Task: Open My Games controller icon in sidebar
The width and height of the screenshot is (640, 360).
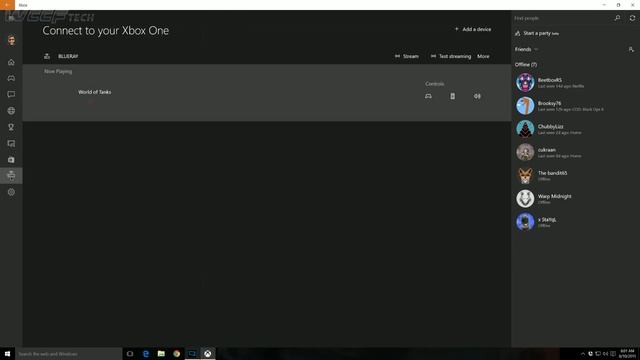Action: point(11,78)
